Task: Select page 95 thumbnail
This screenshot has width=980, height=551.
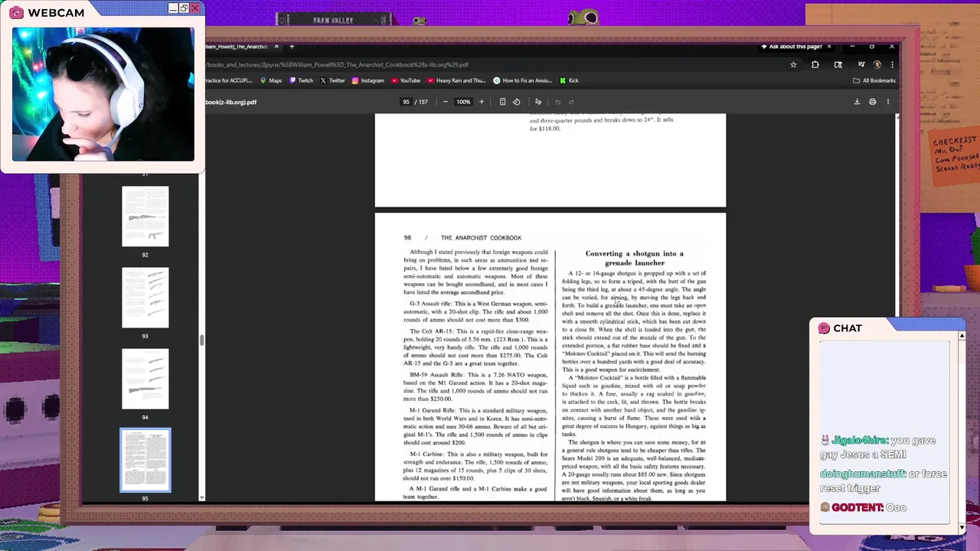Action: pos(145,460)
